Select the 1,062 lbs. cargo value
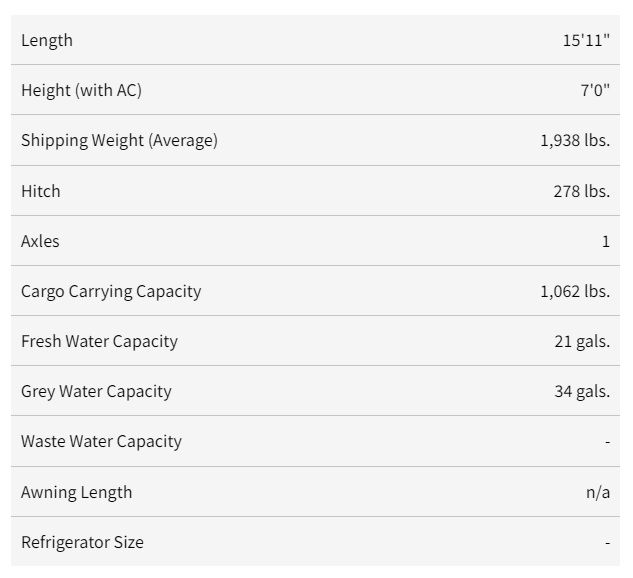Image resolution: width=633 pixels, height=578 pixels. pyautogui.click(x=575, y=291)
